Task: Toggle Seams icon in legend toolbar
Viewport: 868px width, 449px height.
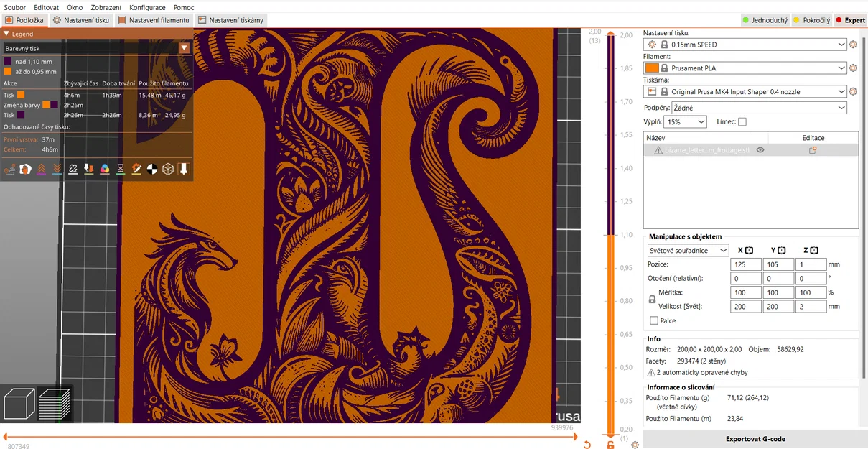Action: pyautogui.click(x=73, y=169)
